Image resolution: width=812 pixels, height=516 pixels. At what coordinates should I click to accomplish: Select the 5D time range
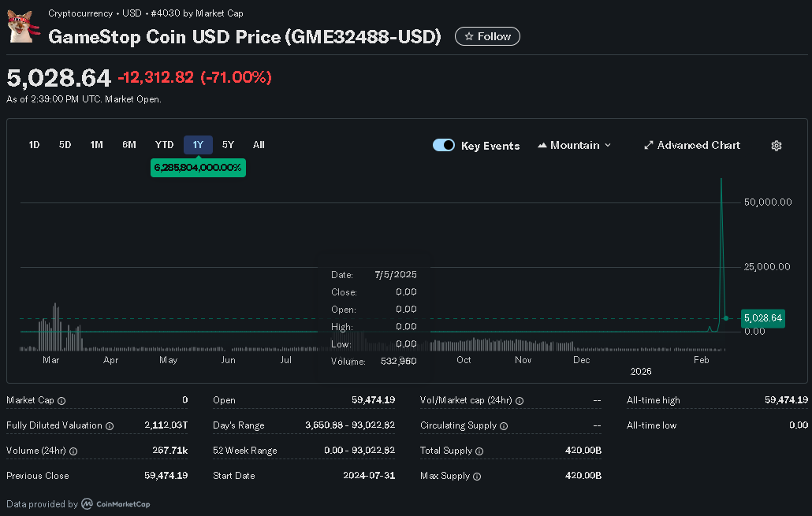(65, 145)
